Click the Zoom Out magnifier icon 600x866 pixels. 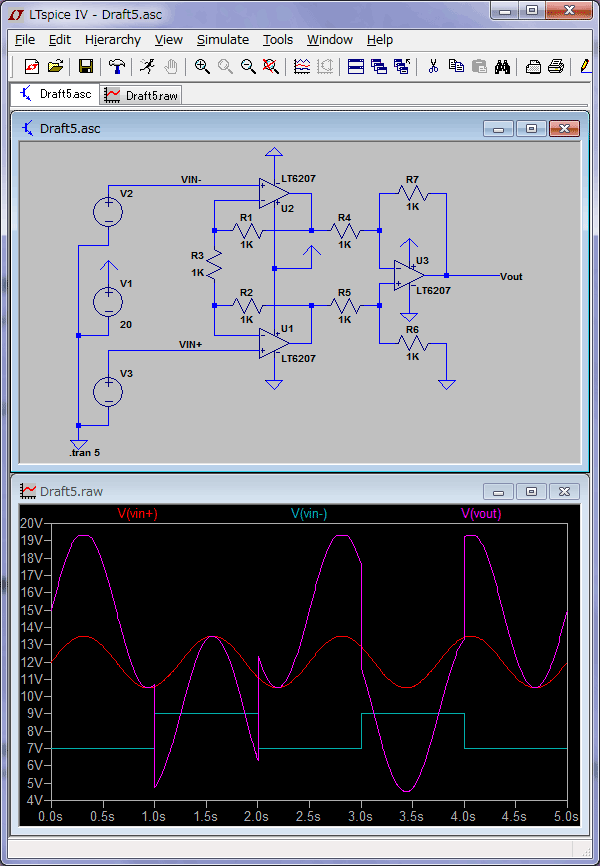click(x=248, y=67)
